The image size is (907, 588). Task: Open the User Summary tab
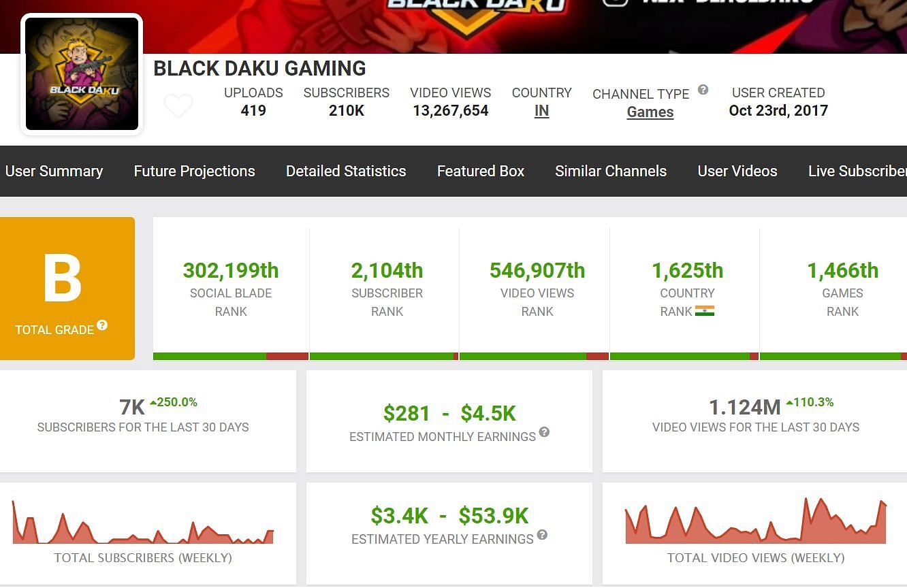click(x=54, y=171)
